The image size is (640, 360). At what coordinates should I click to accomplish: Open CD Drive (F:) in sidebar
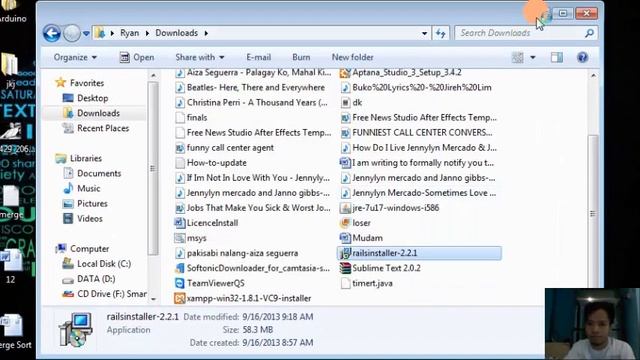pos(112,294)
